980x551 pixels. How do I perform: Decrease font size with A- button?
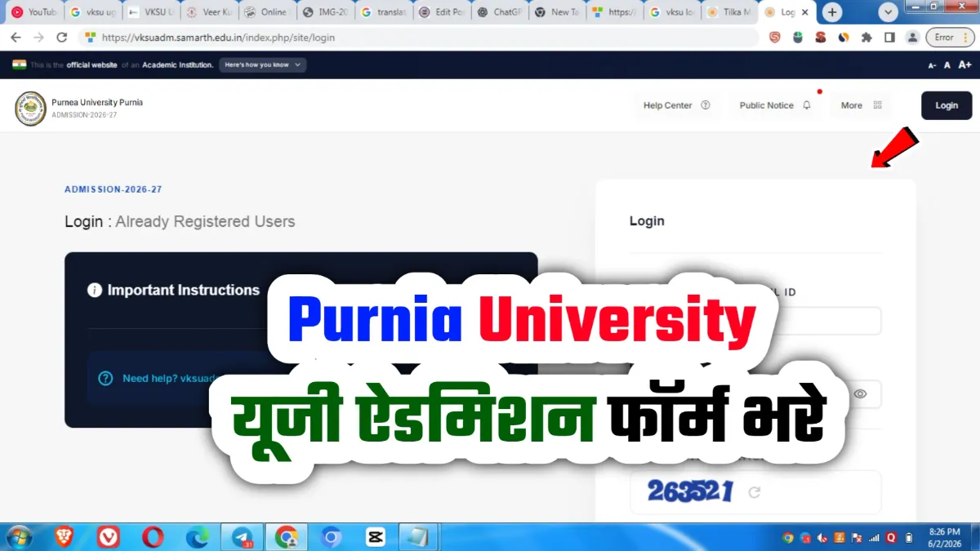tap(932, 64)
